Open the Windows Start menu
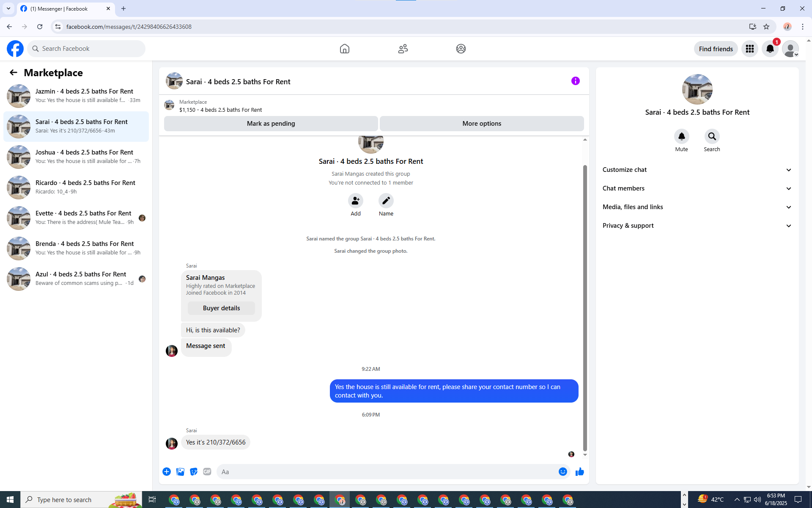 (x=10, y=500)
